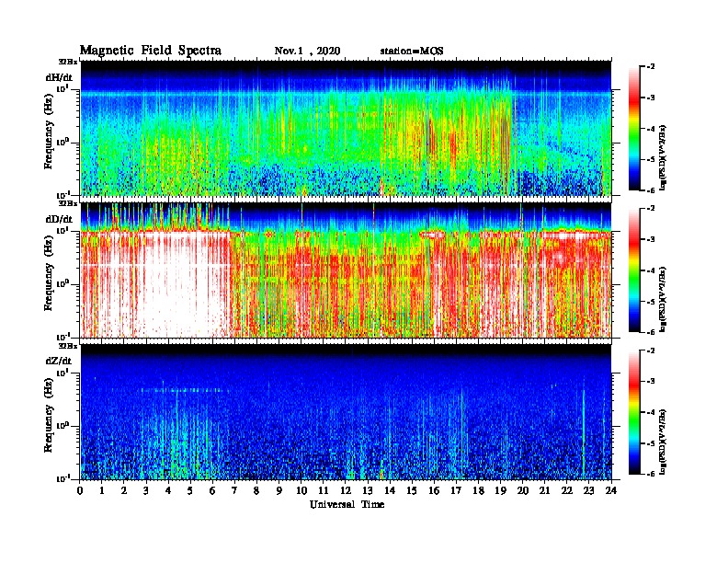This screenshot has width=728, height=563.
Task: Click the color bar beside dD/dt panel
Action: click(x=634, y=270)
